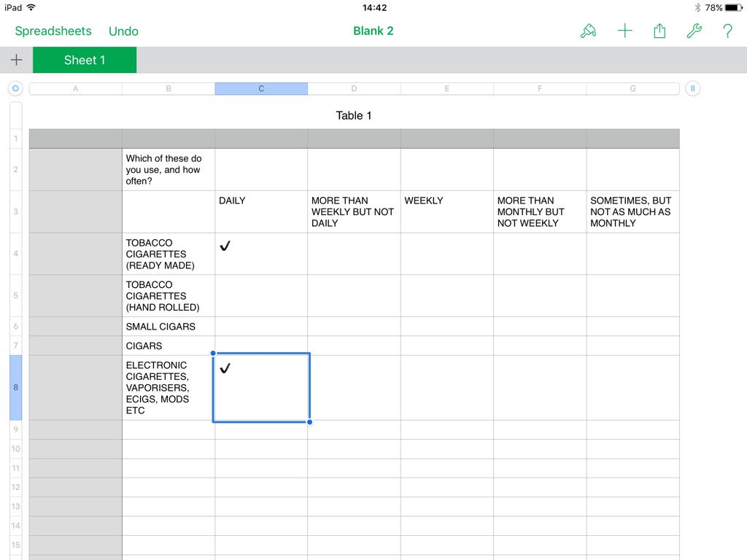The height and width of the screenshot is (560, 747).
Task: Select 'SOMETIMES, BUT NOT AS MUCH AS MONTHLY' cell
Action: [x=632, y=211]
